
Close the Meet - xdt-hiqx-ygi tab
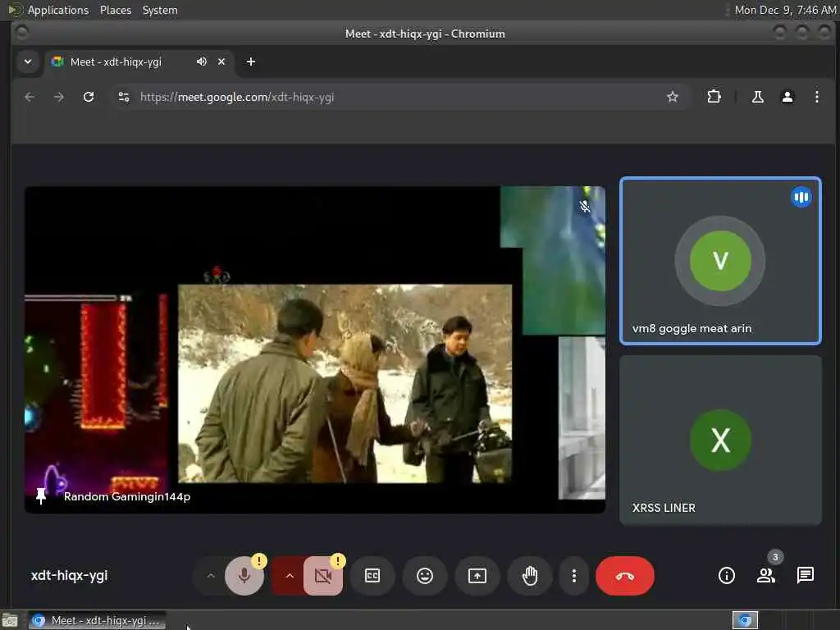tap(221, 62)
